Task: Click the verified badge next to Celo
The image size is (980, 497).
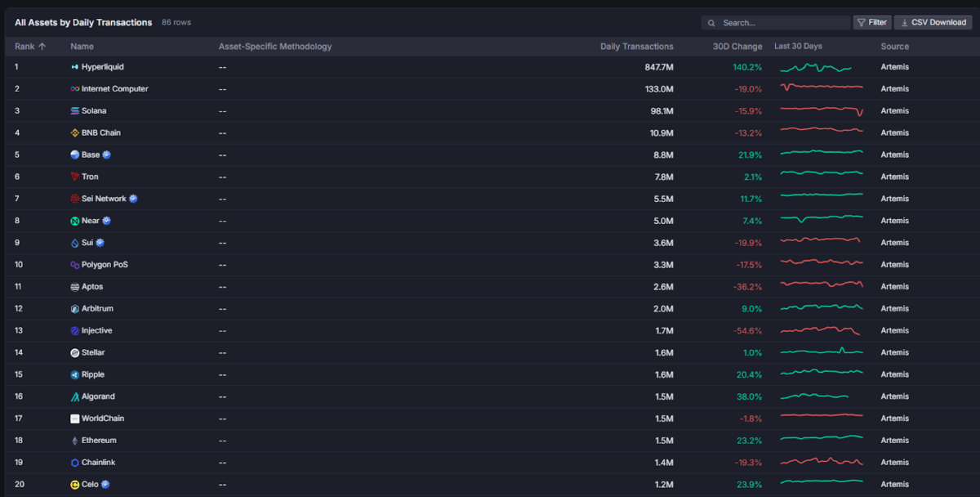Action: point(105,485)
